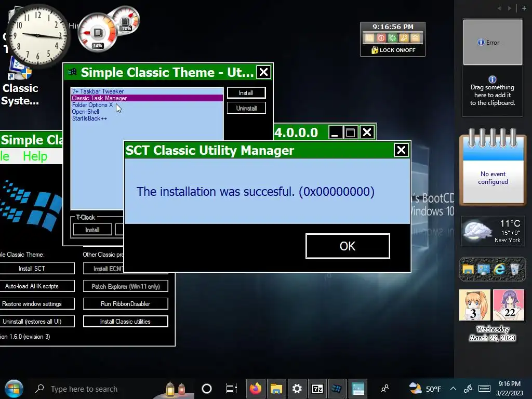
Task: Click Auto-load AHK scripts button
Action: [x=36, y=286]
